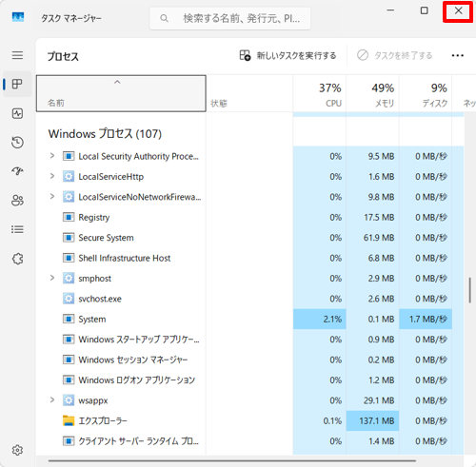Open Task Manager settings gear
476x467 pixels.
pos(17,450)
